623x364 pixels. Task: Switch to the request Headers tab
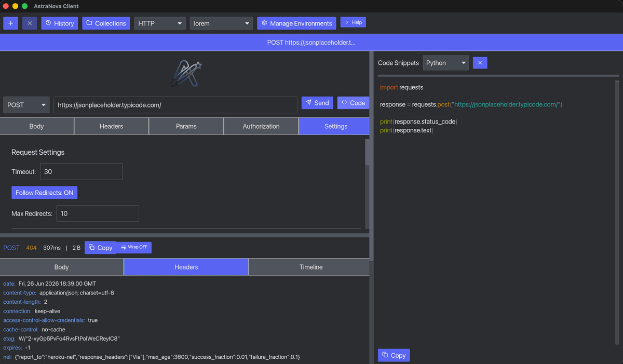pos(112,126)
